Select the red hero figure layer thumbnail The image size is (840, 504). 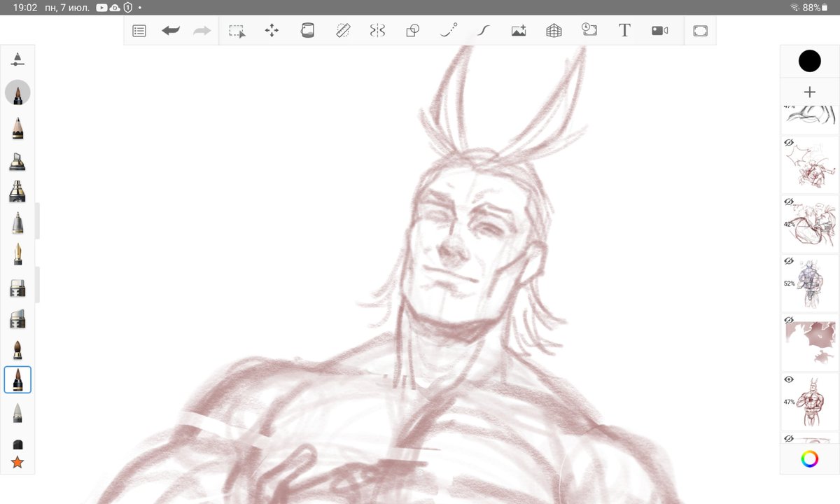[x=810, y=402]
